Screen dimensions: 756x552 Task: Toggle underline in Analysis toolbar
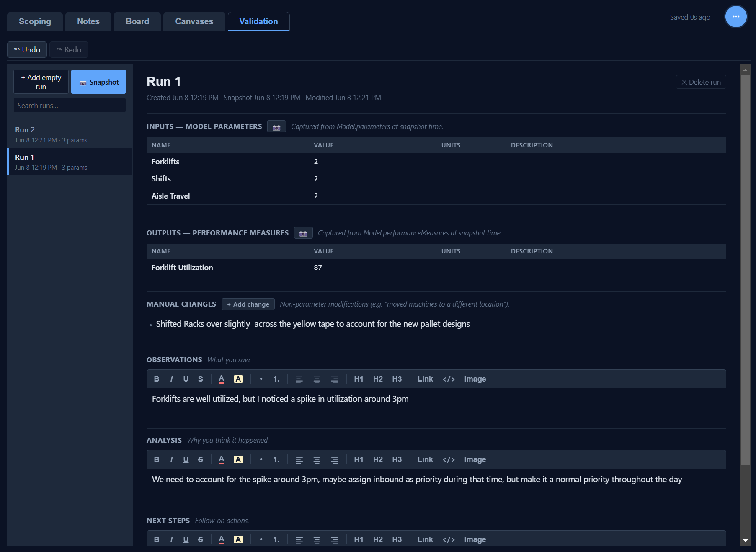186,459
